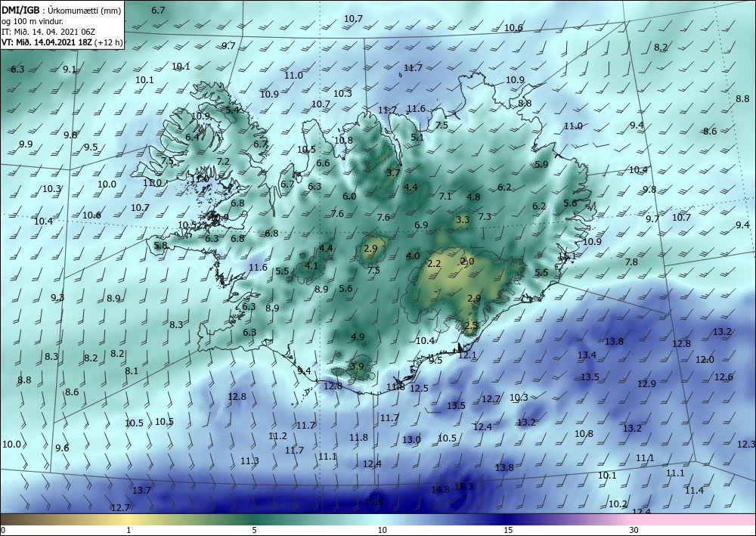The image size is (756, 536).
Task: Click the scale tick label '5'
Action: coord(255,531)
